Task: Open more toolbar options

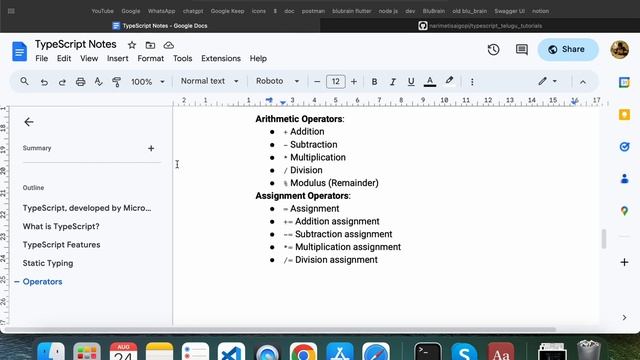Action: (x=472, y=82)
